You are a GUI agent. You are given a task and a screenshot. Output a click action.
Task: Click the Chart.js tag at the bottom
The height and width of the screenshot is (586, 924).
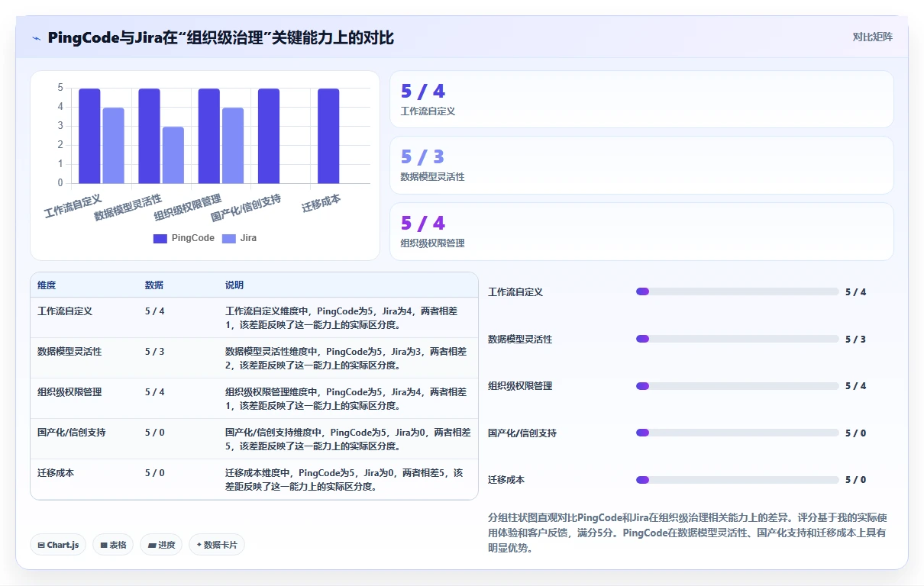[x=58, y=545]
